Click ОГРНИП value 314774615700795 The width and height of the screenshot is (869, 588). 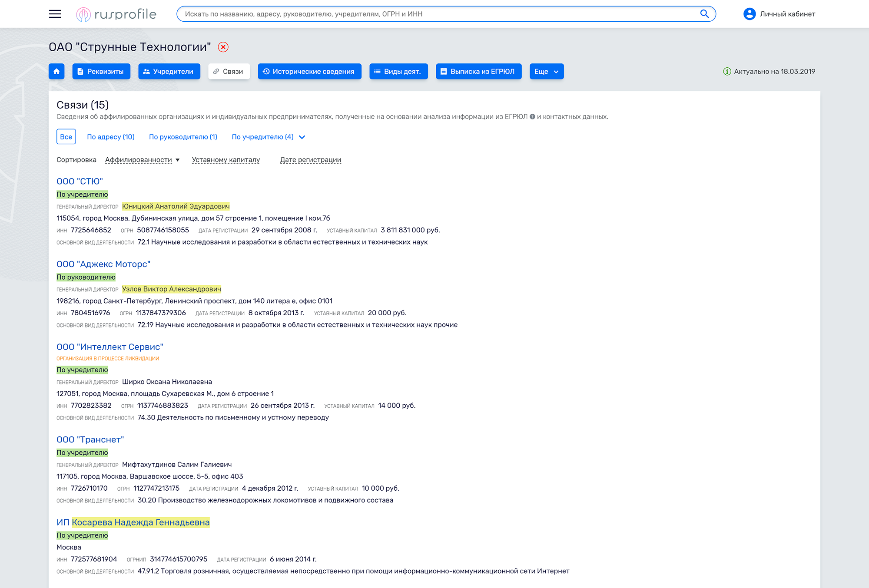click(x=179, y=559)
